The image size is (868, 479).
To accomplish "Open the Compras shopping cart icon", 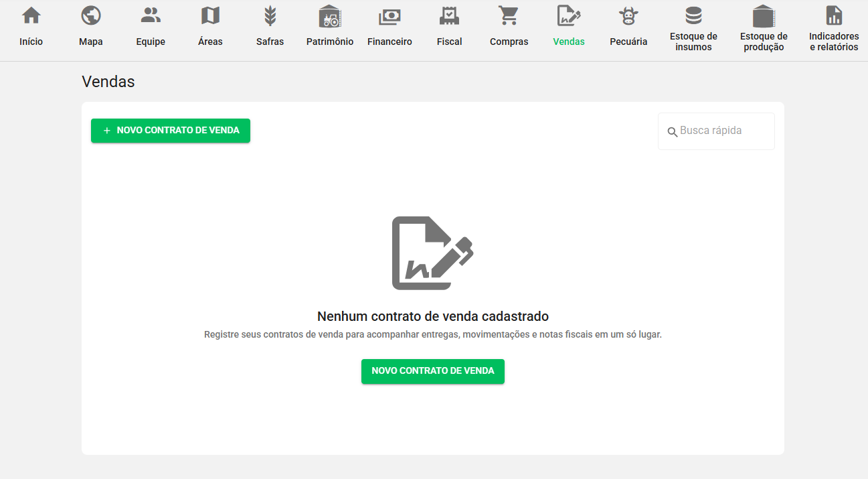I will pos(509,15).
